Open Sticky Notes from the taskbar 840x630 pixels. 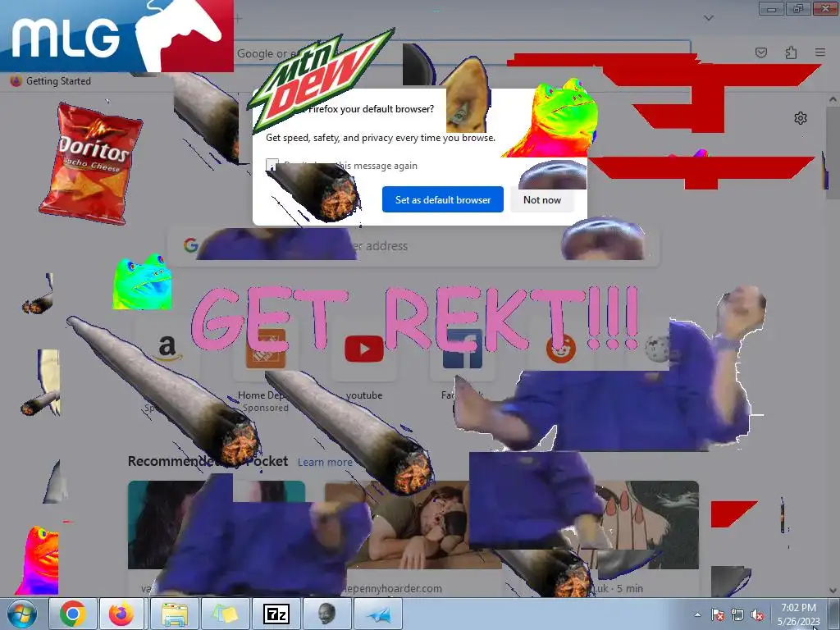[225, 614]
